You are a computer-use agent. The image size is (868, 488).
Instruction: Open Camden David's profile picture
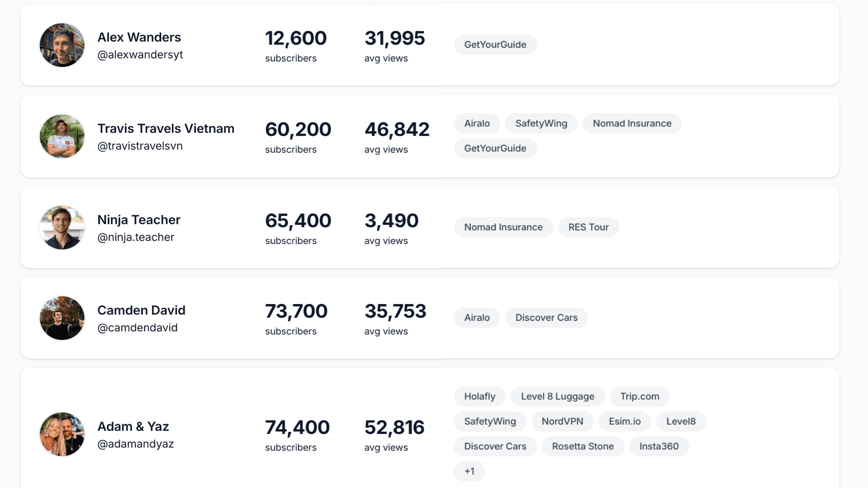click(x=62, y=318)
